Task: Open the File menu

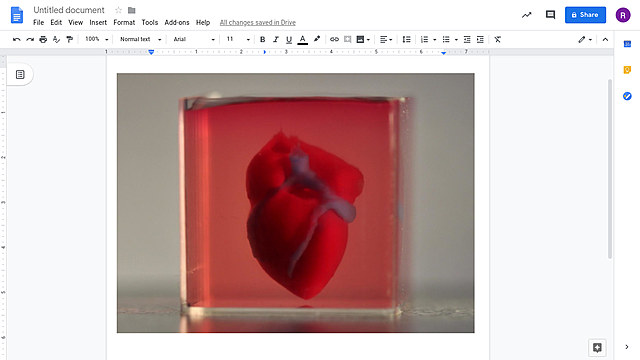Action: click(38, 22)
